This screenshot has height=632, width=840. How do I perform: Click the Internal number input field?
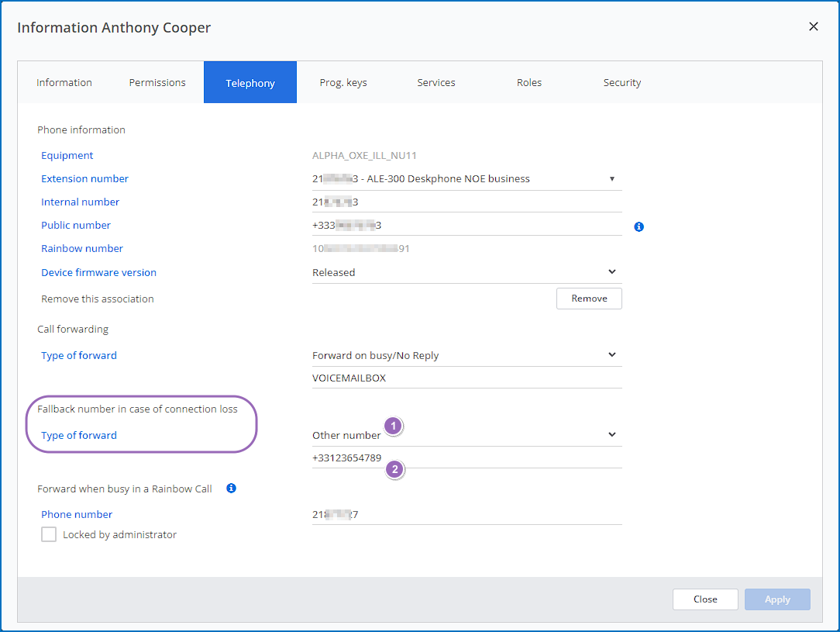466,202
